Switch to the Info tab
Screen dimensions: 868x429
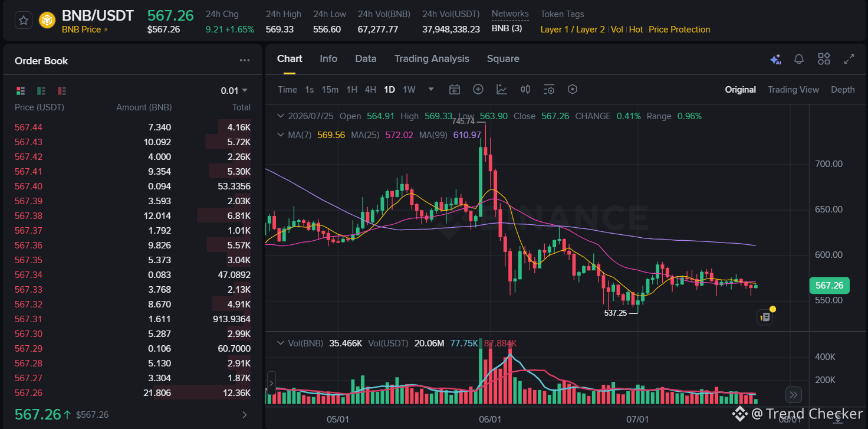328,58
